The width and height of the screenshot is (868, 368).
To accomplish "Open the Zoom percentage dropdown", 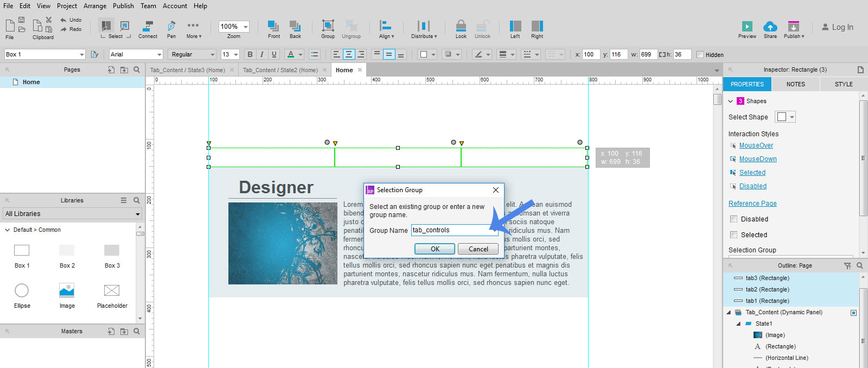I will [246, 27].
